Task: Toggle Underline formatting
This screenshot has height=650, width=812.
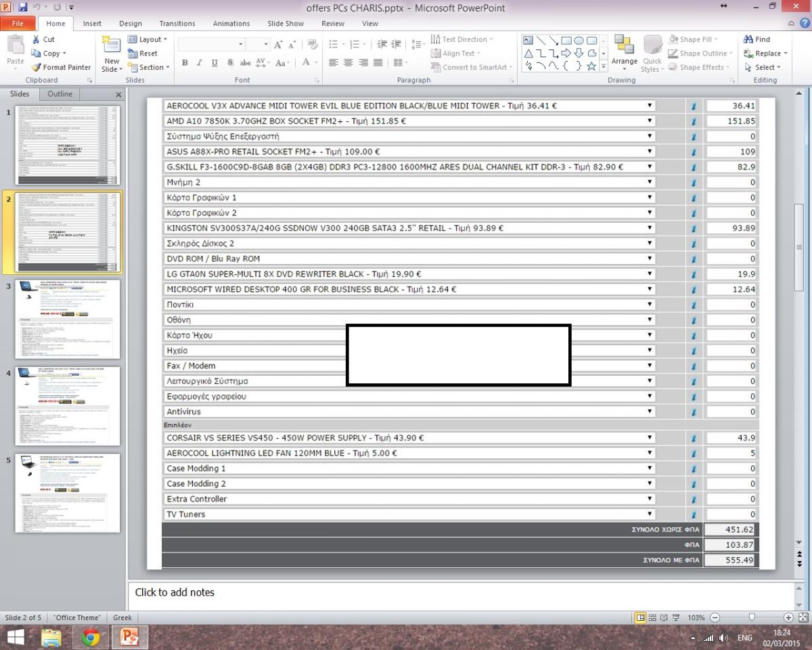Action: coord(215,62)
